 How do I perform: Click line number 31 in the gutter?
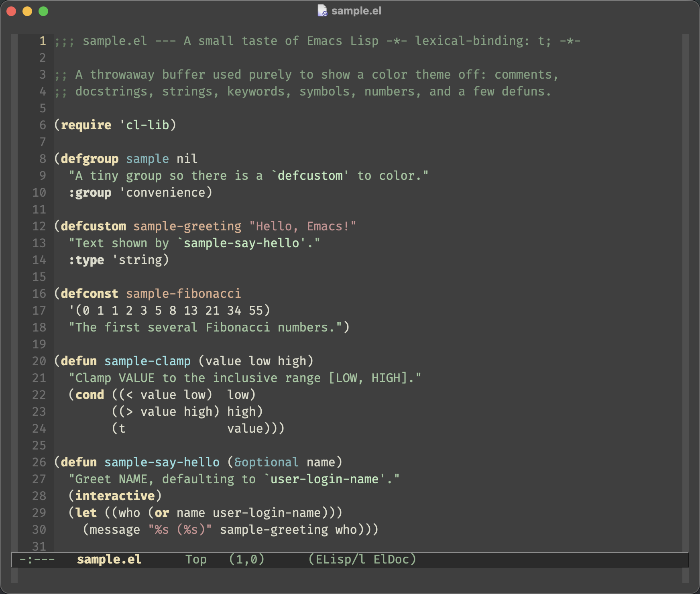pos(39,547)
